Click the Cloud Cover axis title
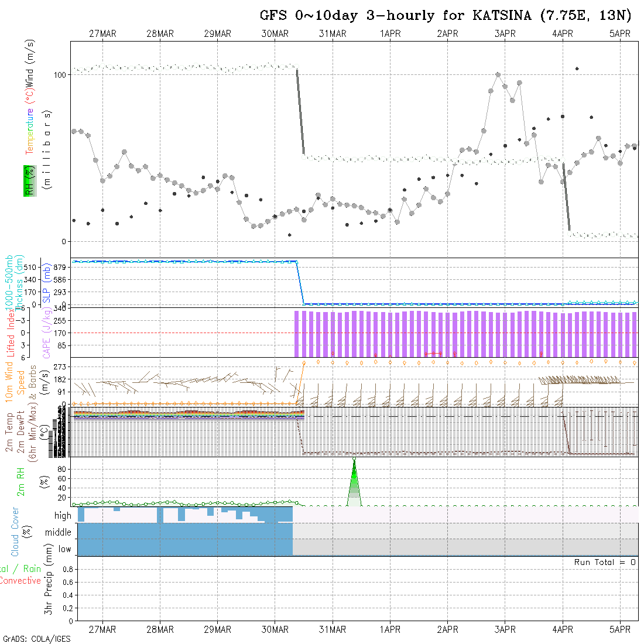The width and height of the screenshot is (644, 644). point(16,532)
